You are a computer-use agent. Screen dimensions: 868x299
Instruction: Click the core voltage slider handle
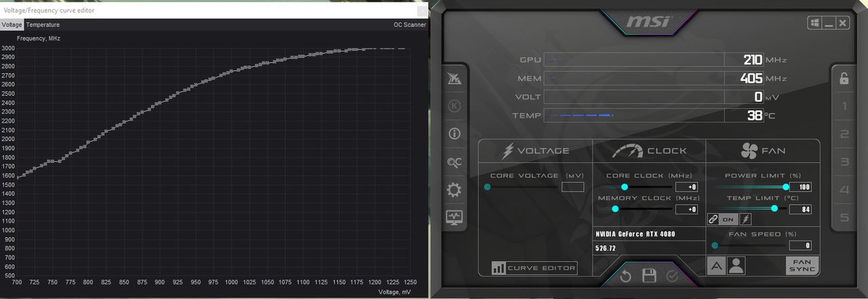pyautogui.click(x=488, y=186)
